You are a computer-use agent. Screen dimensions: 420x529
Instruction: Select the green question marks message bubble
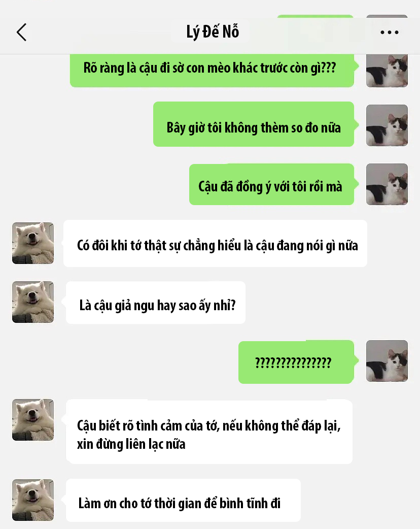pyautogui.click(x=296, y=362)
